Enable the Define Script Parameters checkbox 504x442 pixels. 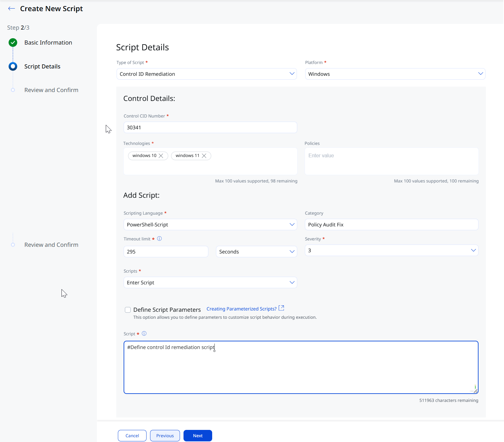coord(128,310)
